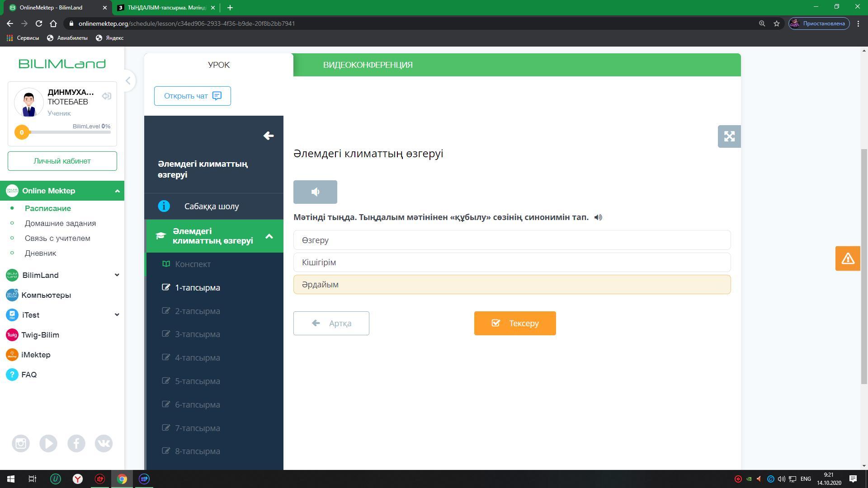Select the answer option Әрдайым
The height and width of the screenshot is (488, 868).
pyautogui.click(x=512, y=285)
